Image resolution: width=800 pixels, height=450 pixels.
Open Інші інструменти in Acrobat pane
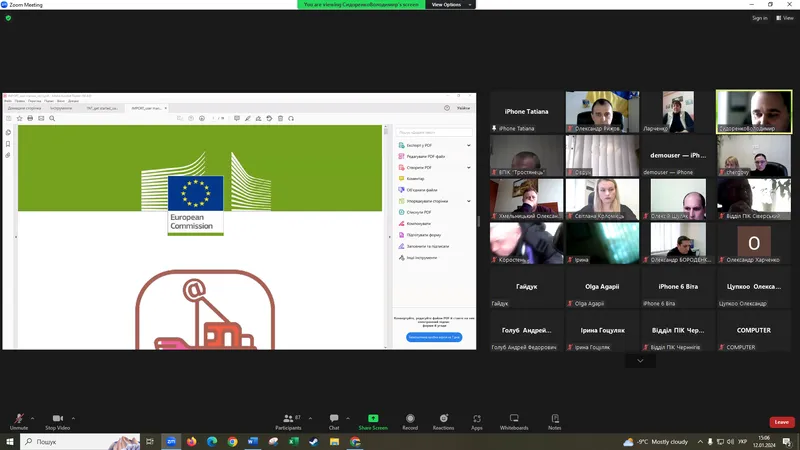point(418,258)
